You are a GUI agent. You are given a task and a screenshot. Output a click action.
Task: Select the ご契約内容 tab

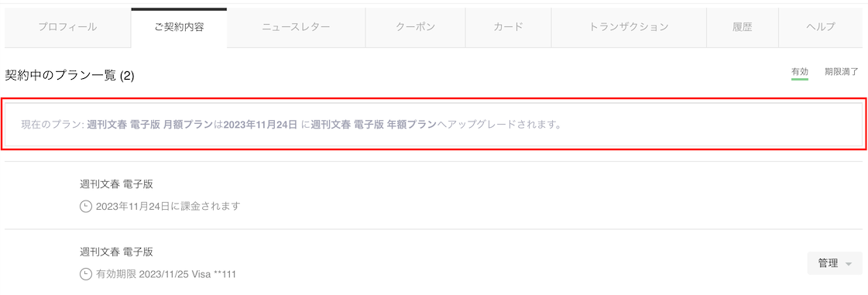click(x=179, y=27)
